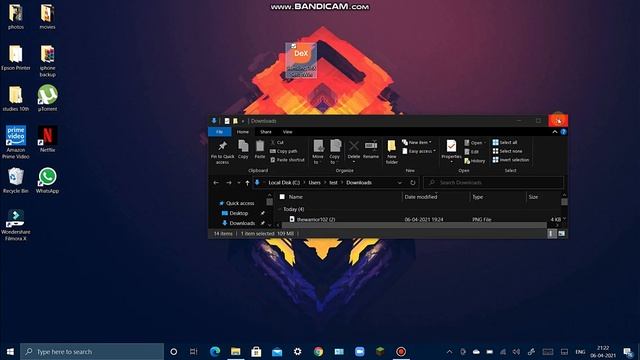Cut the selected item via ribbon
Screen dimensions: 640x360
pyautogui.click(x=277, y=142)
